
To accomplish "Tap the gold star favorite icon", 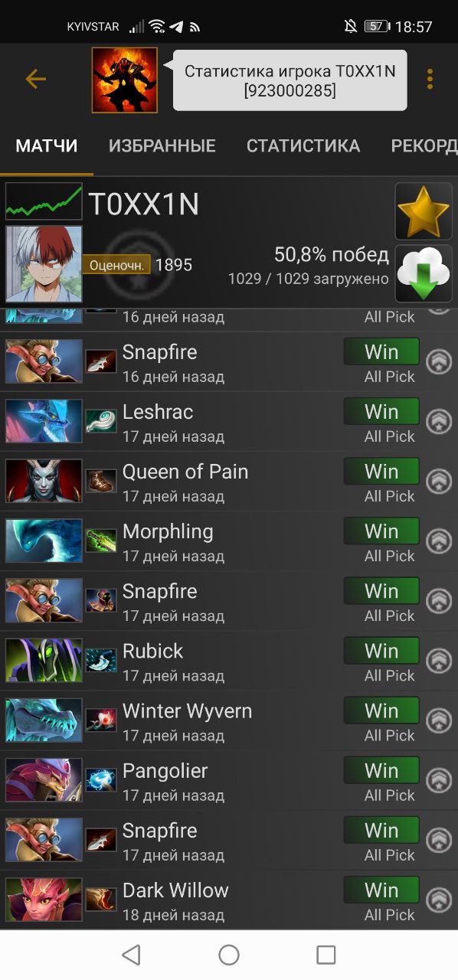I will tap(424, 211).
